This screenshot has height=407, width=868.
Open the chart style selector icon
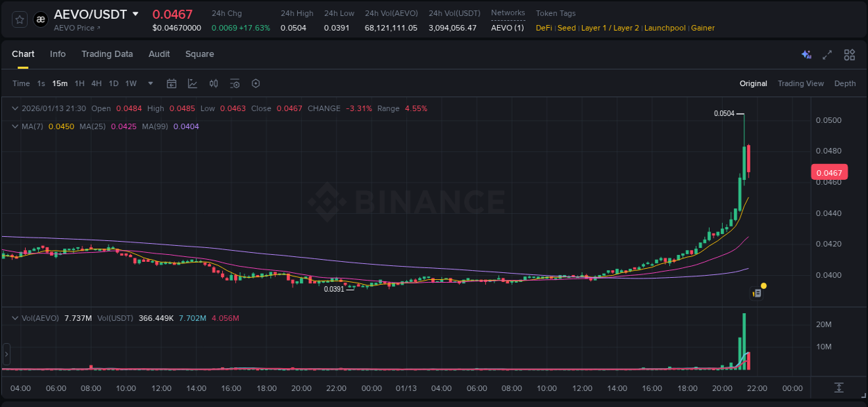[192, 83]
